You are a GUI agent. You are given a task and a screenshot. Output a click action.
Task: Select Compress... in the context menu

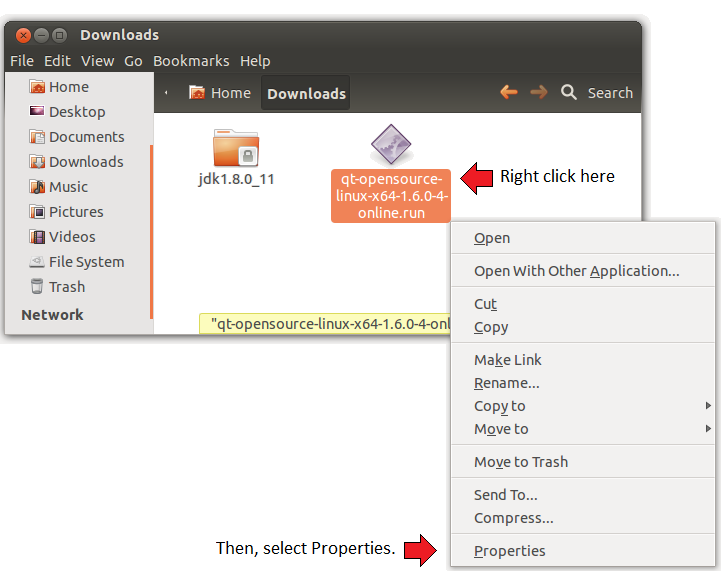(x=583, y=518)
